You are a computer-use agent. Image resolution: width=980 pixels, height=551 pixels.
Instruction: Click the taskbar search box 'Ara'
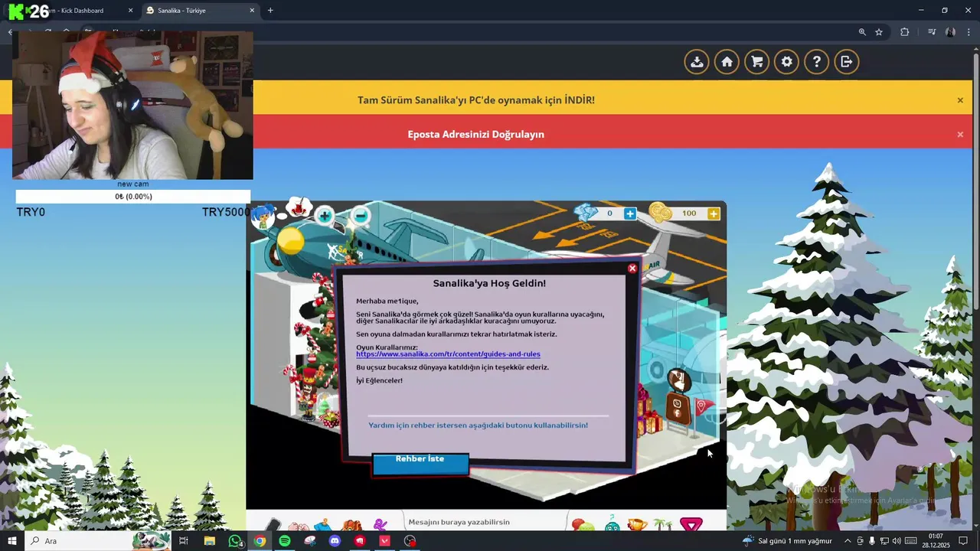point(98,541)
